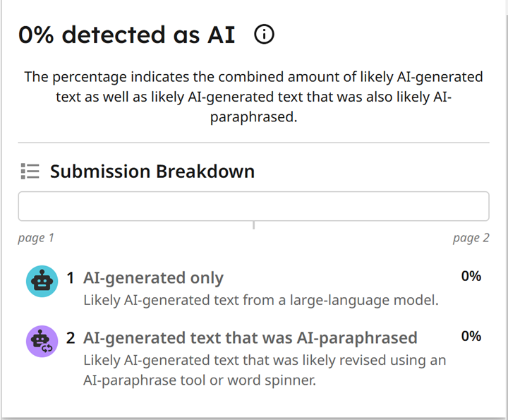Click the 0% value for AI-paraphrased
Viewport: 508px width, 420px height.
(x=471, y=336)
